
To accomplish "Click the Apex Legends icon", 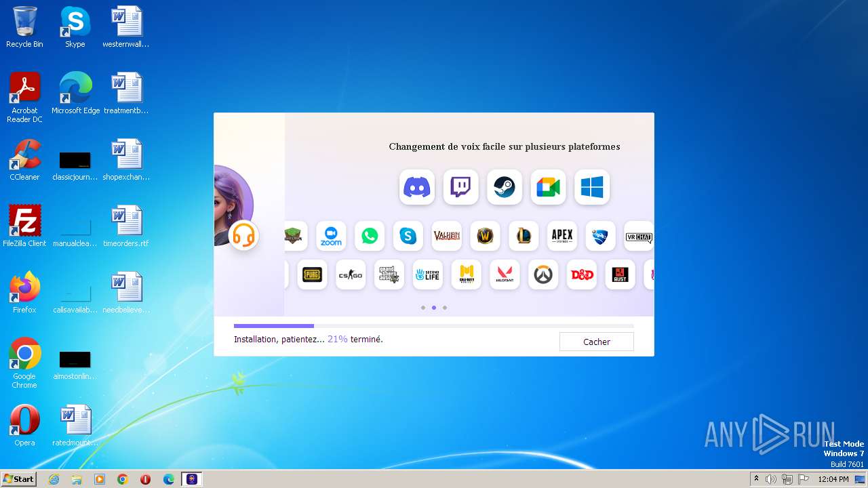I will click(x=562, y=236).
